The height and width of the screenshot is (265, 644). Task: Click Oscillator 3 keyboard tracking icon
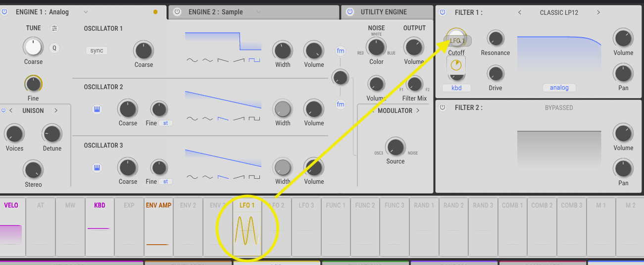click(97, 168)
